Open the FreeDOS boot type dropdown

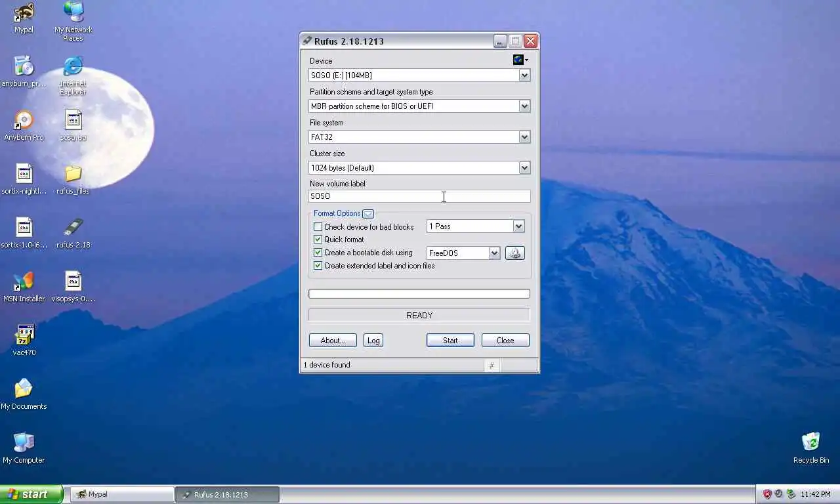point(463,253)
